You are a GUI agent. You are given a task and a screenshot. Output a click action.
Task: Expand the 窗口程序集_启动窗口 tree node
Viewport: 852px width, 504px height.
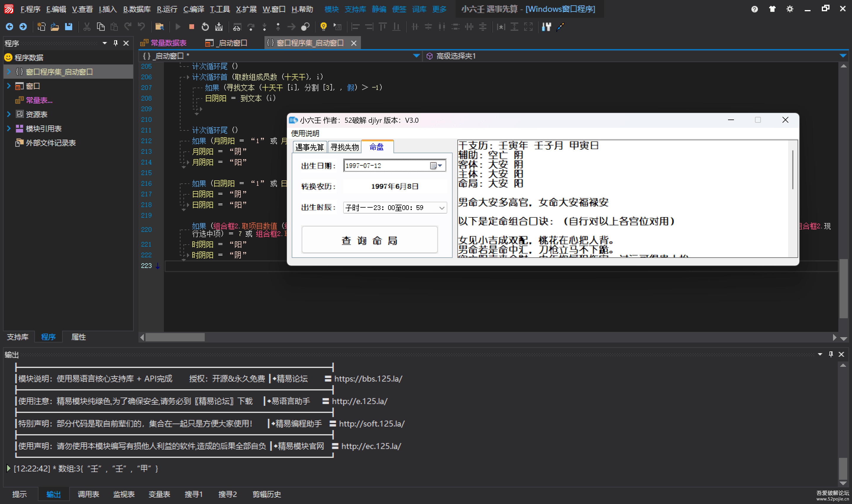9,72
